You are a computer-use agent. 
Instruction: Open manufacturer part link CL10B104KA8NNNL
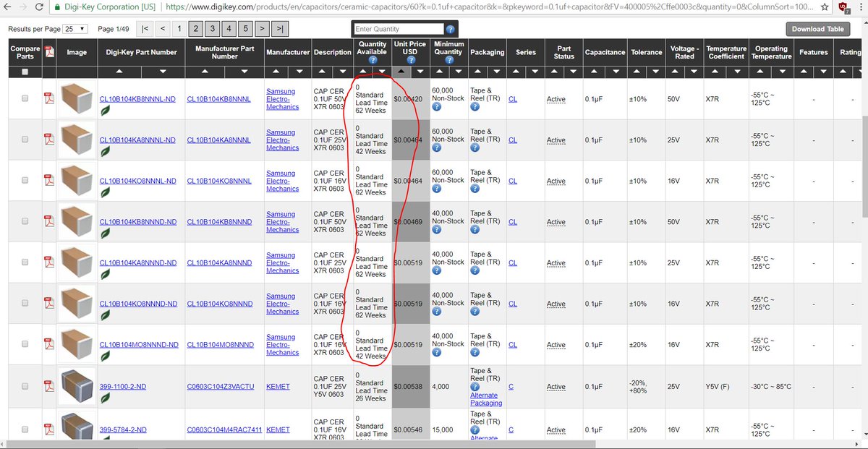(x=218, y=140)
